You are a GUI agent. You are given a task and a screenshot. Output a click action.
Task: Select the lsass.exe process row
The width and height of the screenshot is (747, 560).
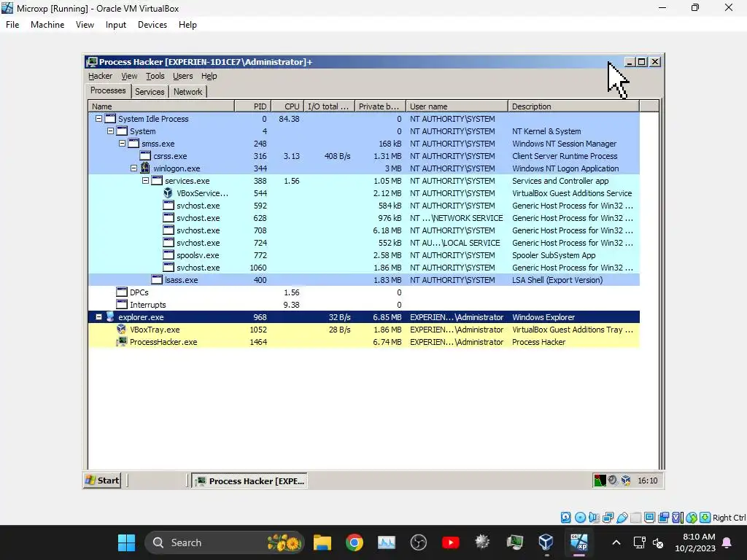[364, 279]
